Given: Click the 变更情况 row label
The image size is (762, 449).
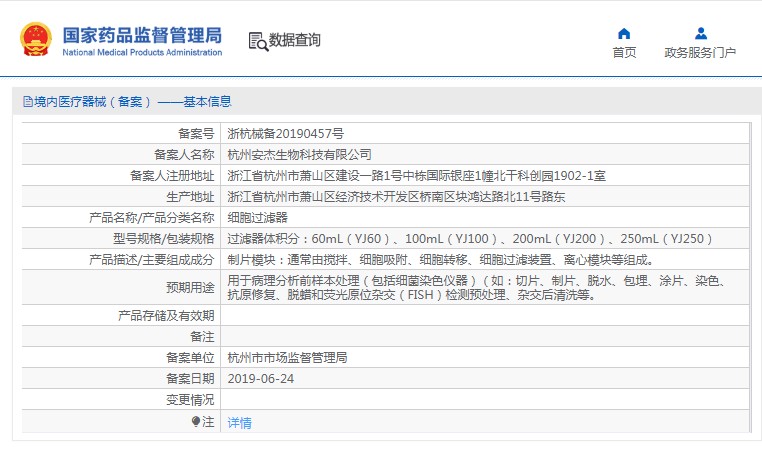Looking at the screenshot, I should [190, 400].
